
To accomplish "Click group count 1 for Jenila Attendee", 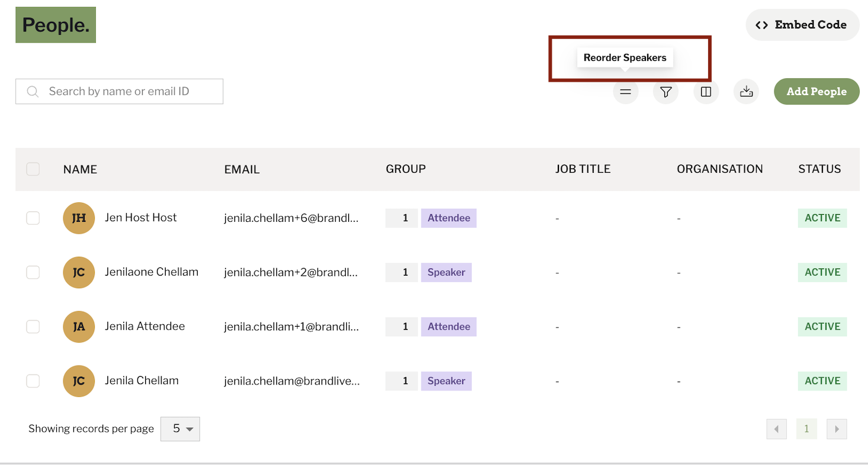I will [401, 327].
